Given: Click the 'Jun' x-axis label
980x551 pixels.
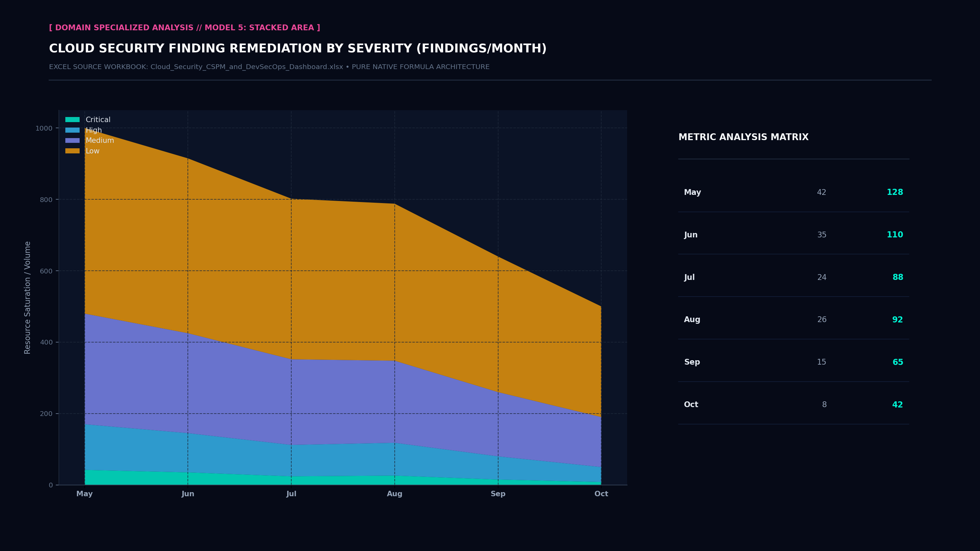Looking at the screenshot, I should click(188, 494).
